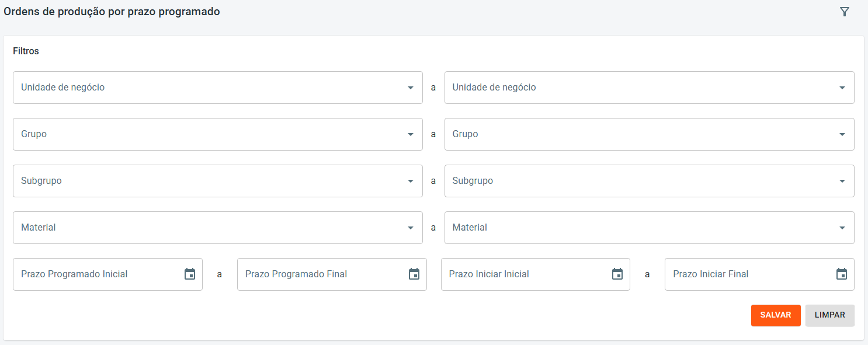Open the first Material dropdown
868x345 pixels.
pos(410,228)
